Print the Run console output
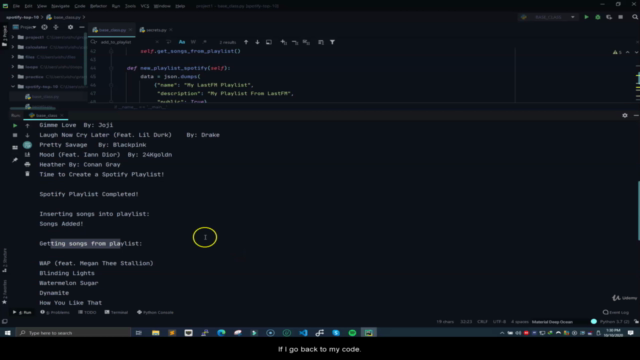640x360 pixels. pos(27,164)
